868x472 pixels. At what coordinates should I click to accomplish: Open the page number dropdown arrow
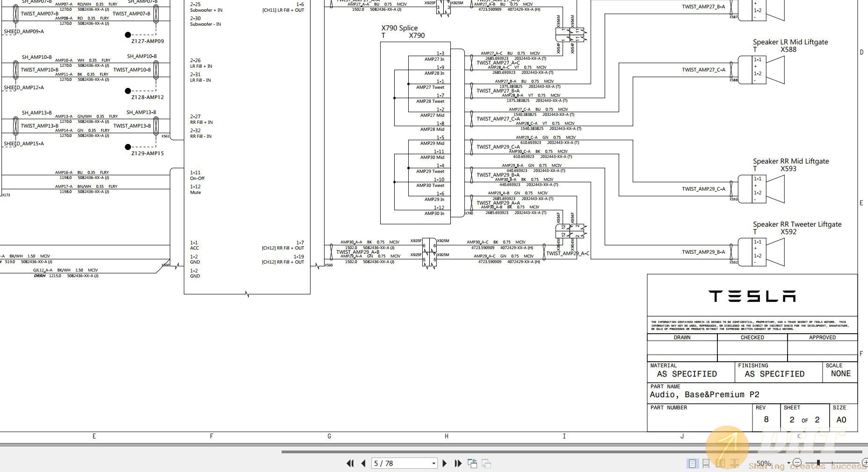coord(434,464)
